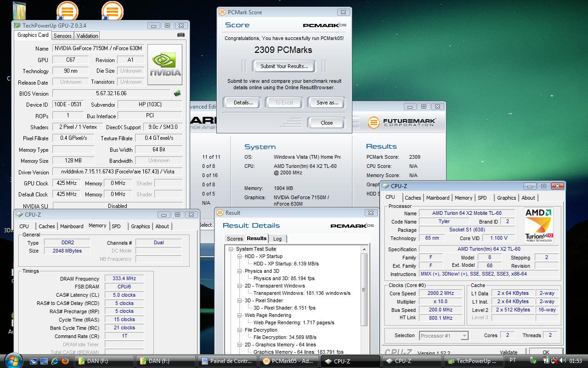Click the network status tray icon
The width and height of the screenshot is (588, 368).
pyautogui.click(x=554, y=361)
